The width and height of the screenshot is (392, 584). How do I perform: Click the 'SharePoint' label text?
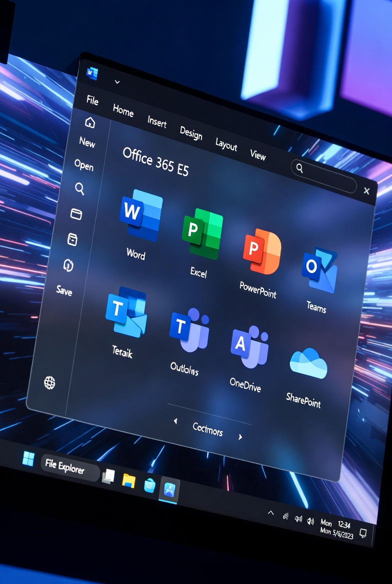click(303, 400)
